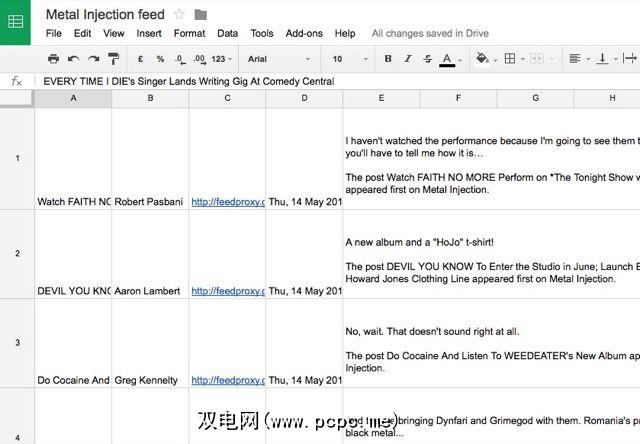The image size is (640, 444).
Task: Select row 2 header
Action: [17, 254]
